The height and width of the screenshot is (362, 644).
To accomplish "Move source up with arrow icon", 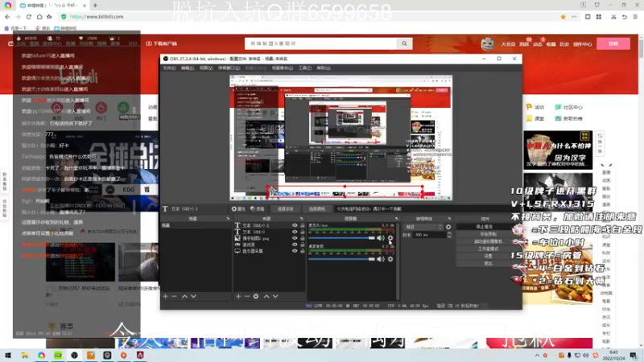I will (266, 296).
